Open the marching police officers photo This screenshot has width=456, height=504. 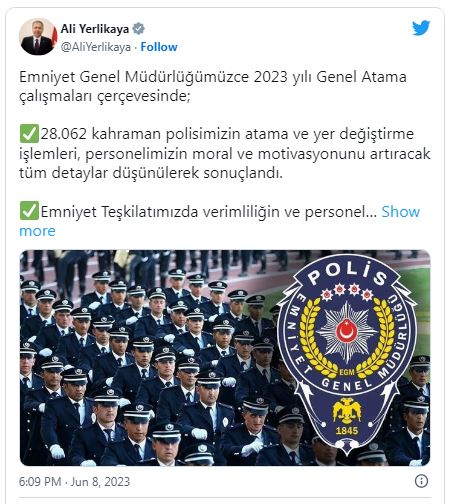[225, 358]
